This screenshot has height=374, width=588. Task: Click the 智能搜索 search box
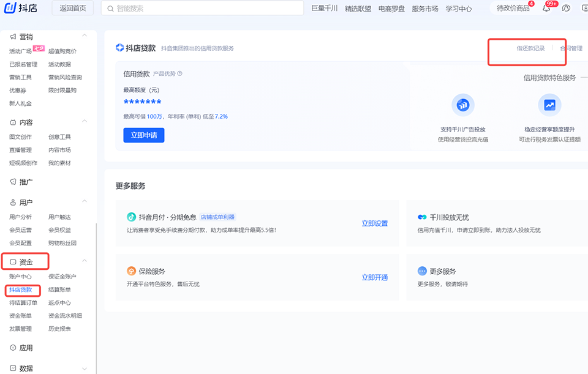[202, 9]
